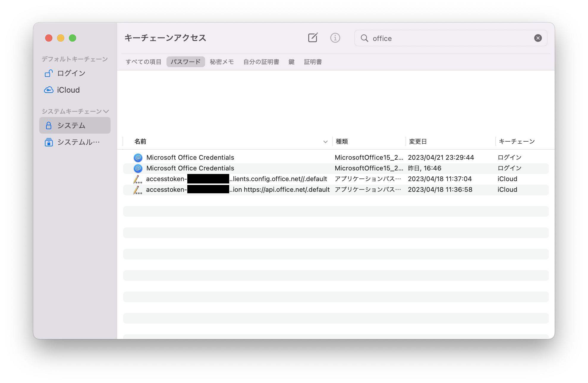Click the search magnifier icon

[x=364, y=38]
